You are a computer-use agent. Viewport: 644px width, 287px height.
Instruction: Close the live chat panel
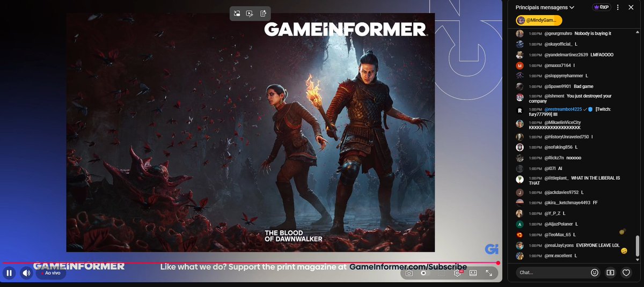631,8
